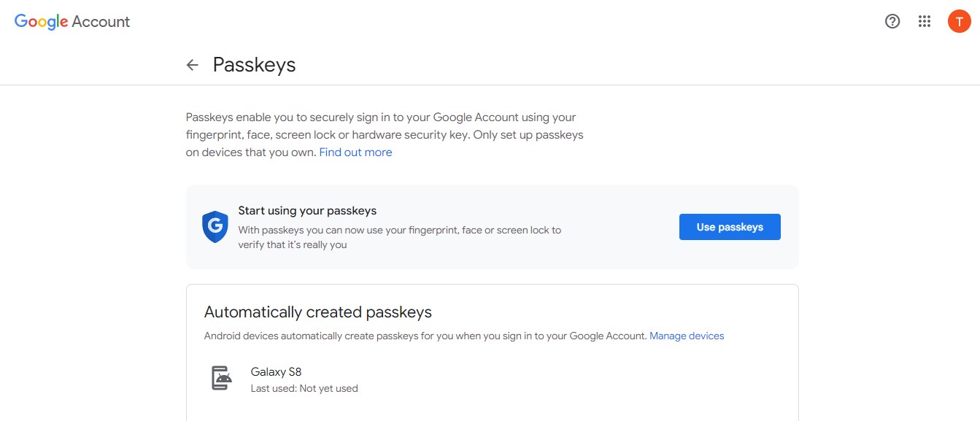Click the Automatically created passkeys heading
This screenshot has height=421, width=980.
318,312
